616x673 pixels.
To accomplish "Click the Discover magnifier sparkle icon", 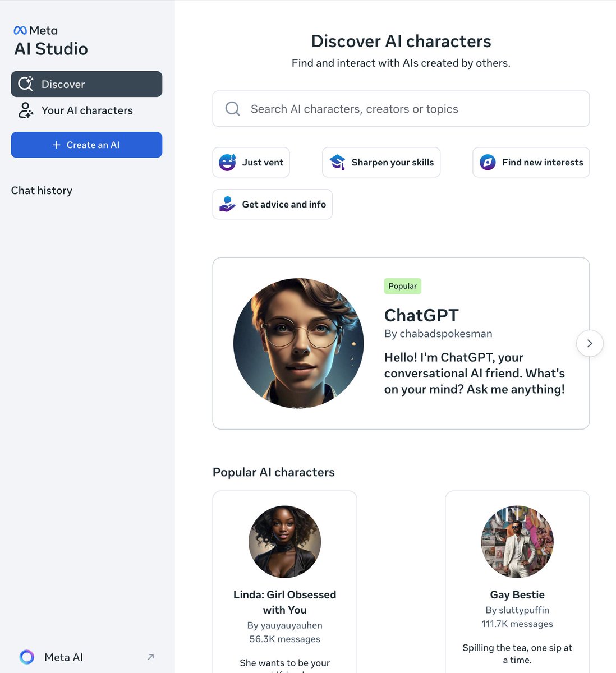I will pyautogui.click(x=26, y=84).
